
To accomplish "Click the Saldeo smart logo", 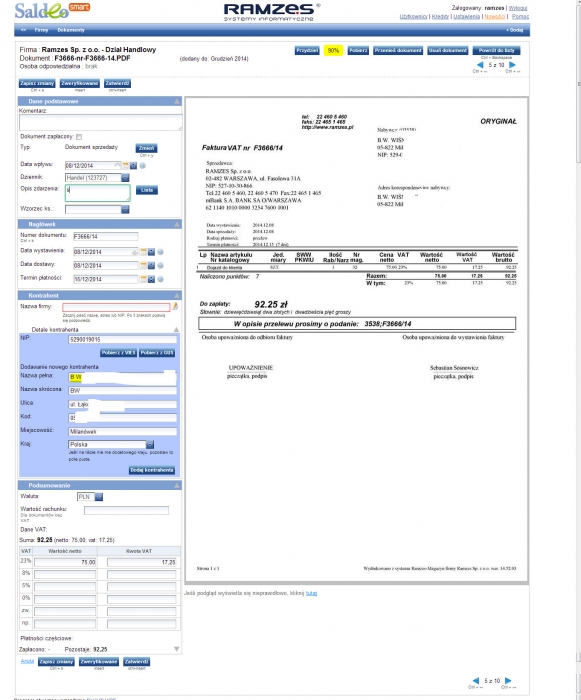I will click(52, 11).
